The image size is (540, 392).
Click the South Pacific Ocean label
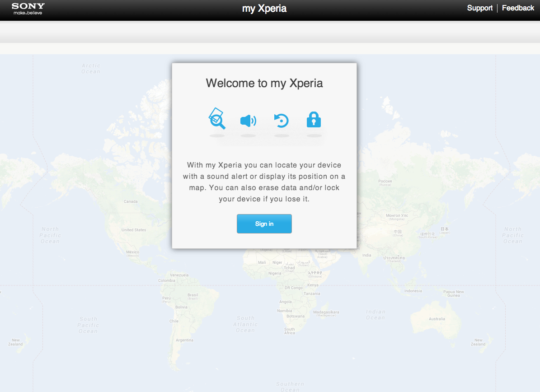(x=88, y=325)
